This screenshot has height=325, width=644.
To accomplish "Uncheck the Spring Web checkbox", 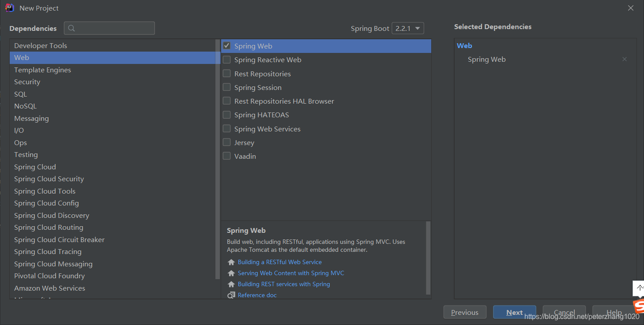I will point(227,45).
